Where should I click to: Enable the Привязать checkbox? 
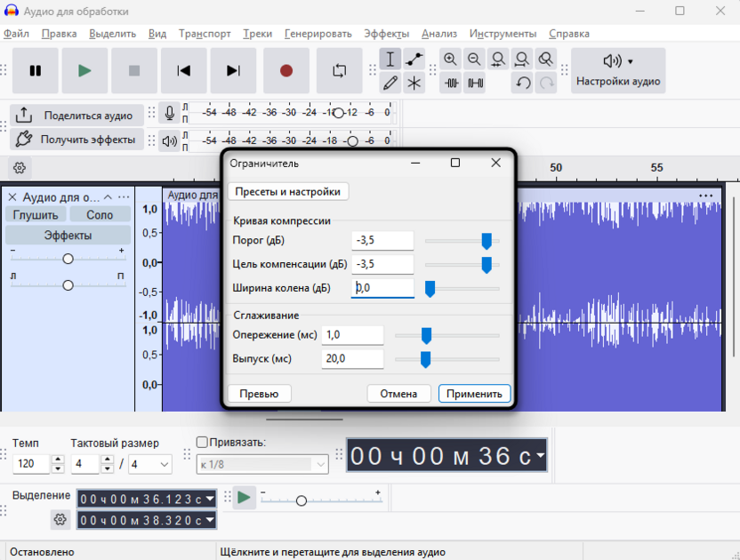(202, 439)
